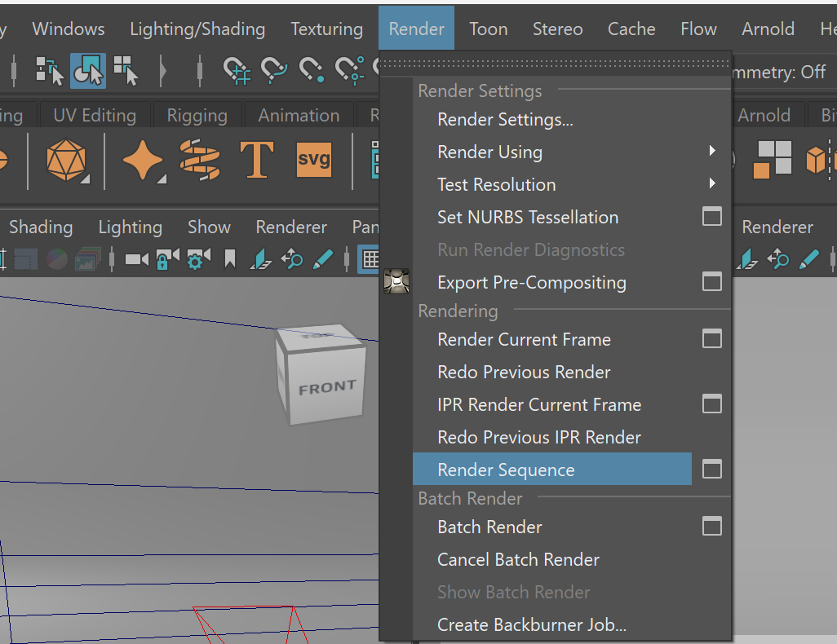Click the SVG import shelf icon
This screenshot has height=644, width=837.
coord(313,159)
